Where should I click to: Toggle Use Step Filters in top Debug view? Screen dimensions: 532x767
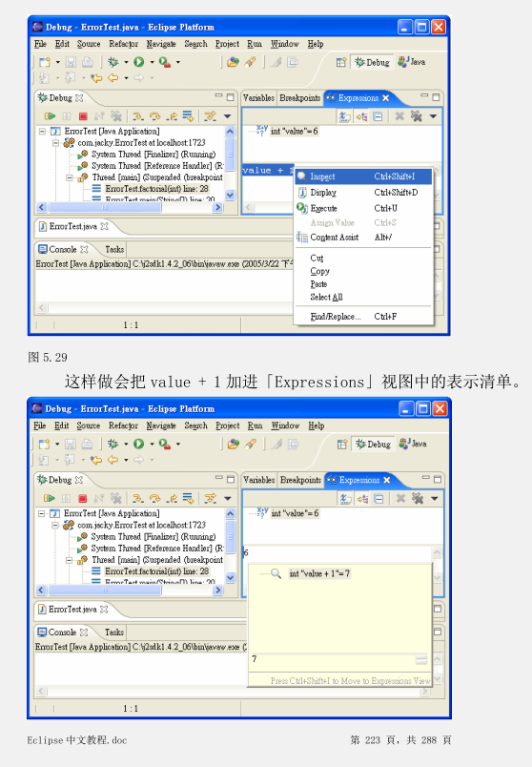pos(211,116)
